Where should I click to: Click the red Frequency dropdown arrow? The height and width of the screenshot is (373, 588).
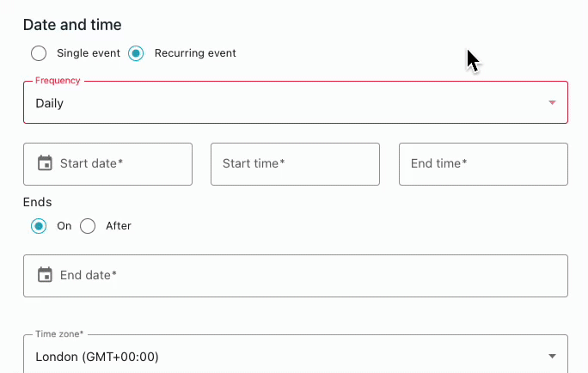coord(552,102)
